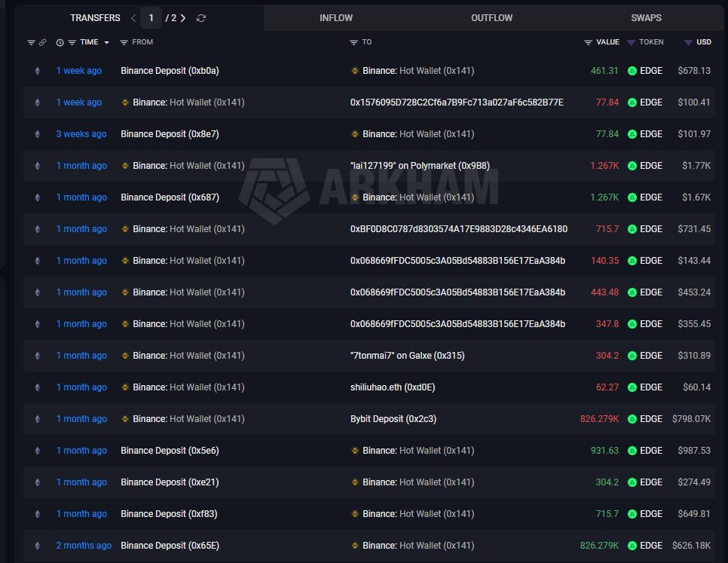The height and width of the screenshot is (563, 728).
Task: Open Binance Deposit (0x5e6) address
Action: [x=170, y=451]
